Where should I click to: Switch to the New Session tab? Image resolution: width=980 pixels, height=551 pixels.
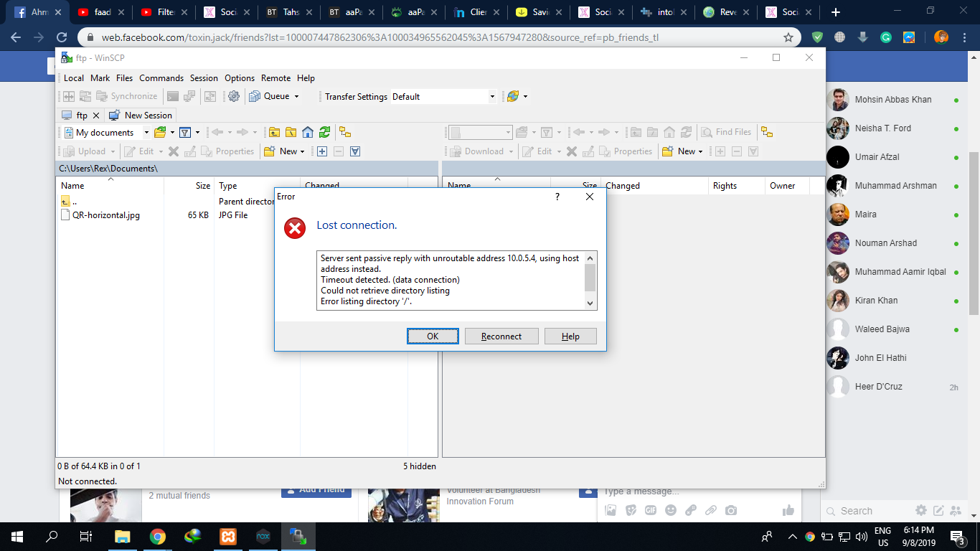[141, 115]
